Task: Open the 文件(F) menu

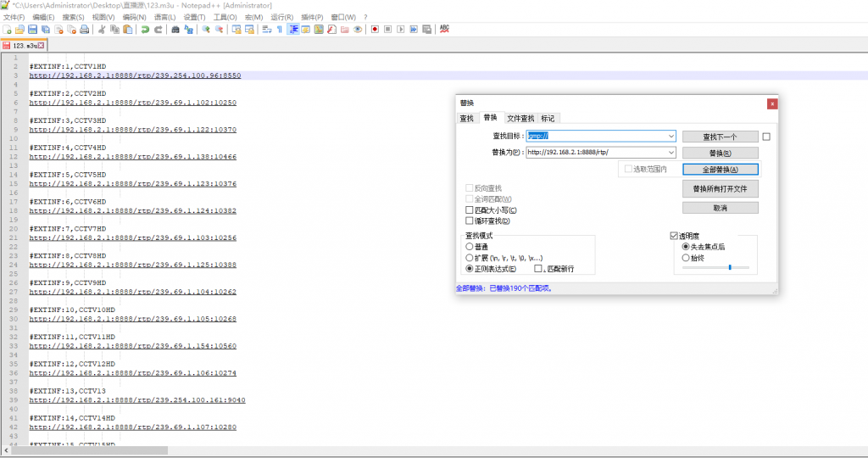Action: [x=14, y=17]
